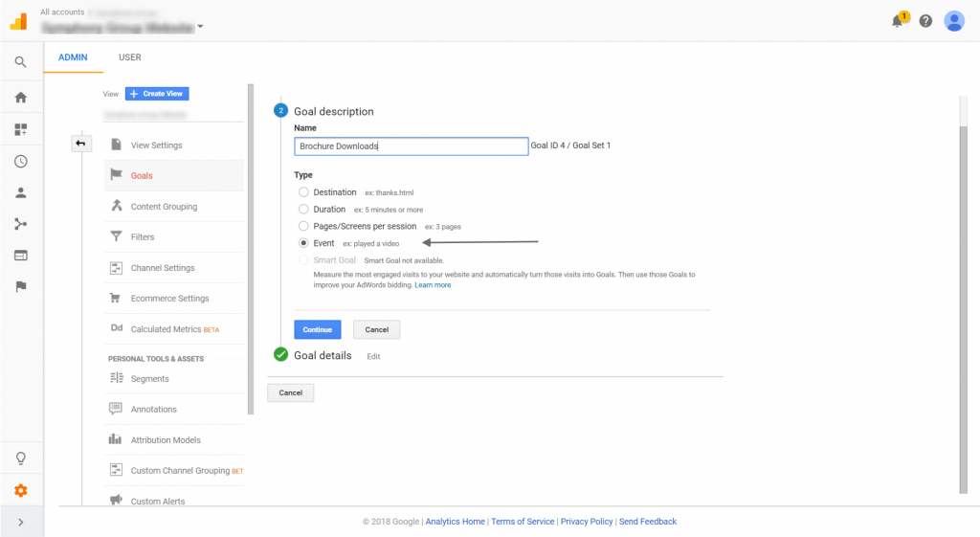This screenshot has height=537, width=980.
Task: Click the goal Name text field
Action: [411, 146]
